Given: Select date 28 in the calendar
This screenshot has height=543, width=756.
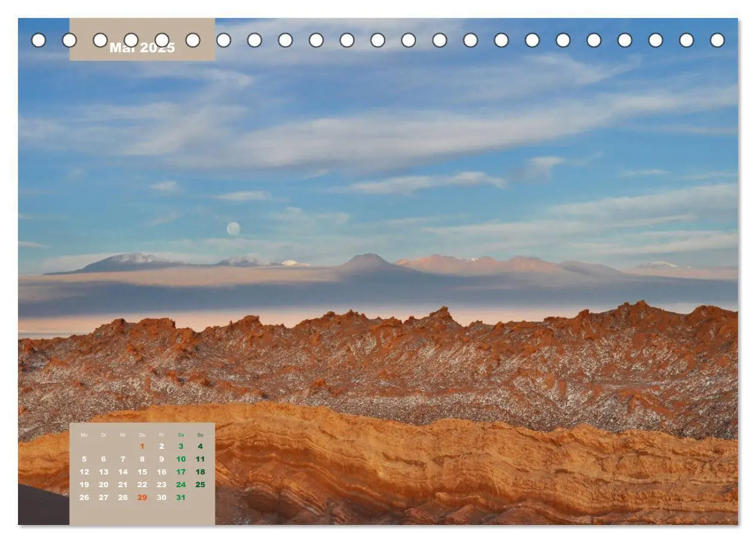Looking at the screenshot, I should [x=123, y=497].
